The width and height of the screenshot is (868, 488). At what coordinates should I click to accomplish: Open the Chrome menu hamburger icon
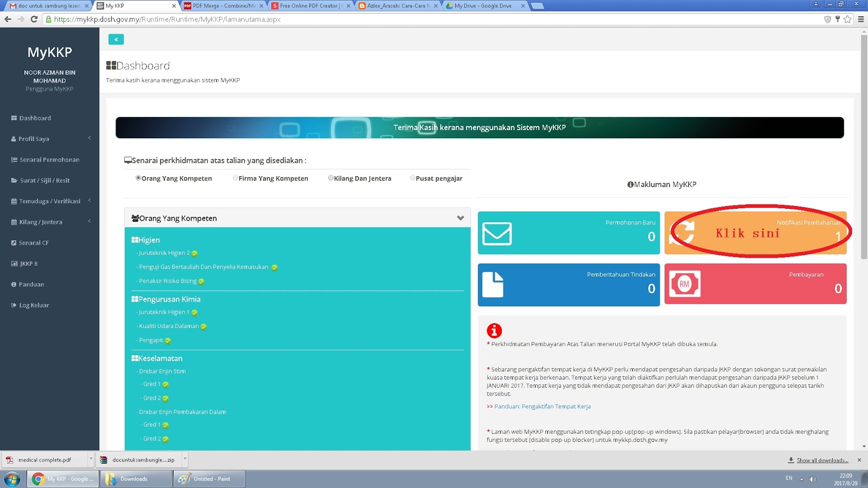click(860, 19)
